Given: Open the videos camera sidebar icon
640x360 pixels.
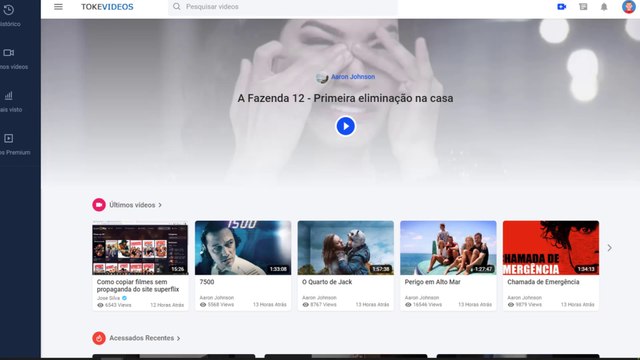Looking at the screenshot, I should [x=9, y=53].
